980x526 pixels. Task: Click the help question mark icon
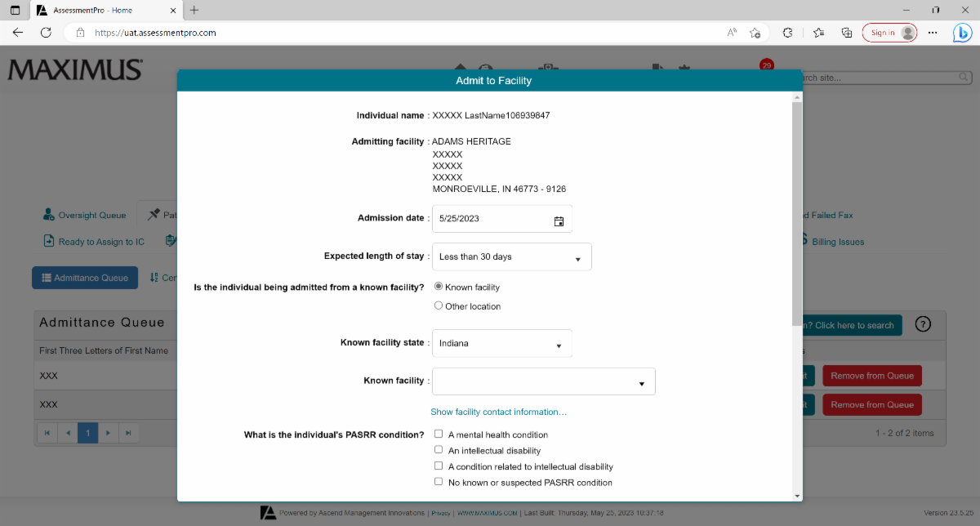coord(923,324)
